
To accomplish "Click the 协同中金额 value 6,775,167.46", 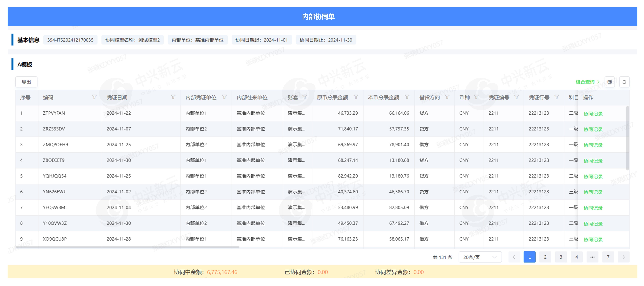I will click(222, 272).
